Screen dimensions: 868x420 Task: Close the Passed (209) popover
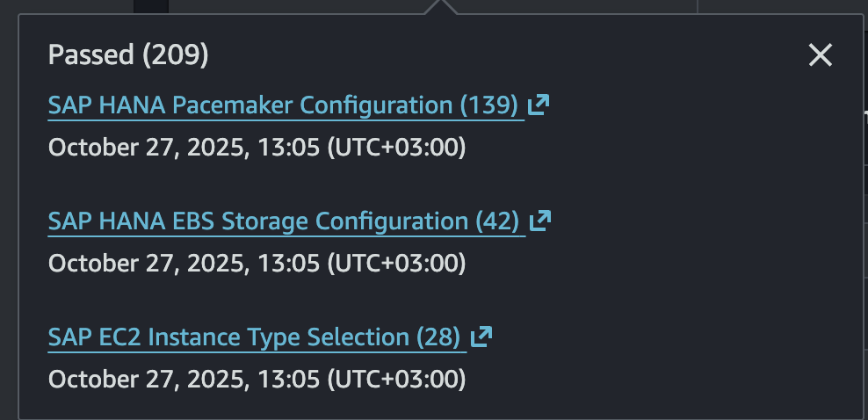tap(820, 56)
